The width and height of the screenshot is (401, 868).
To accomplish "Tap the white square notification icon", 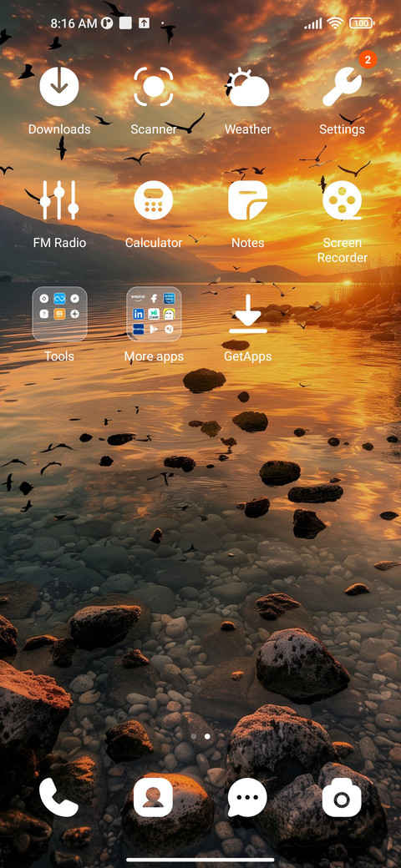I will point(125,23).
